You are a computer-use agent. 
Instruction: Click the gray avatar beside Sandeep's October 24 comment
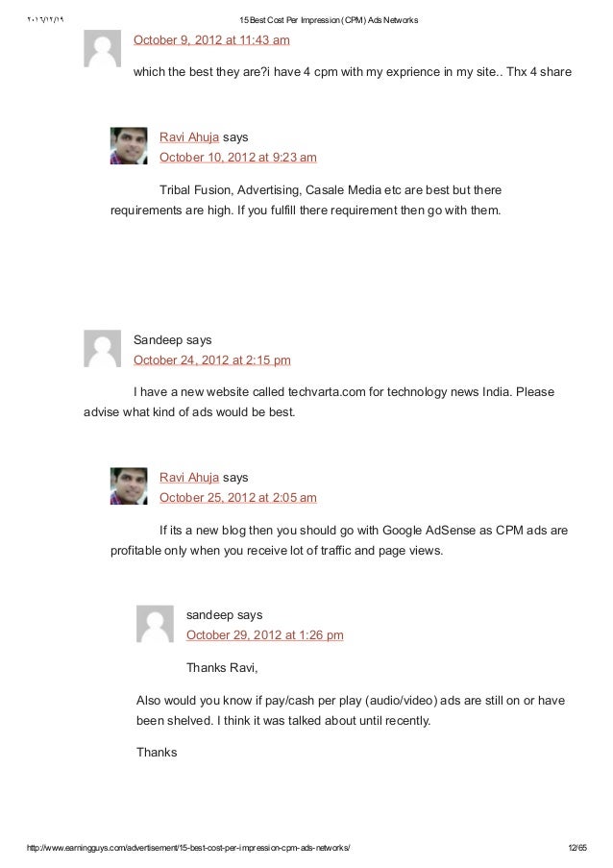tap(103, 349)
